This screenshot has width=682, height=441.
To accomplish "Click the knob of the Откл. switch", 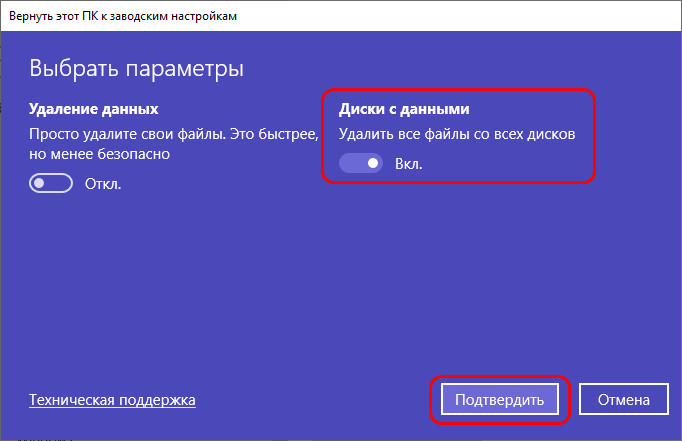I will 41,184.
